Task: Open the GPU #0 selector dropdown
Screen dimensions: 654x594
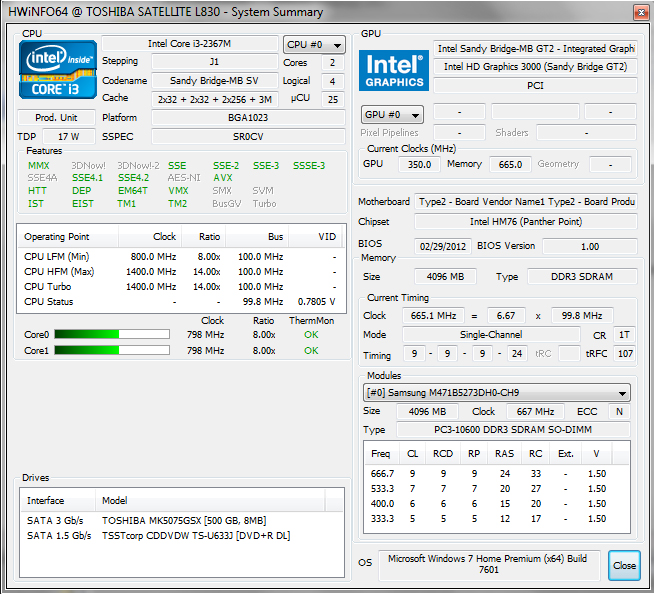Action: point(392,115)
